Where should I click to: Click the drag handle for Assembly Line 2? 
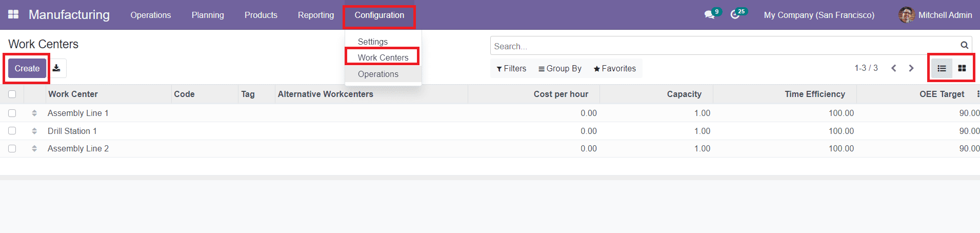pyautogui.click(x=34, y=148)
